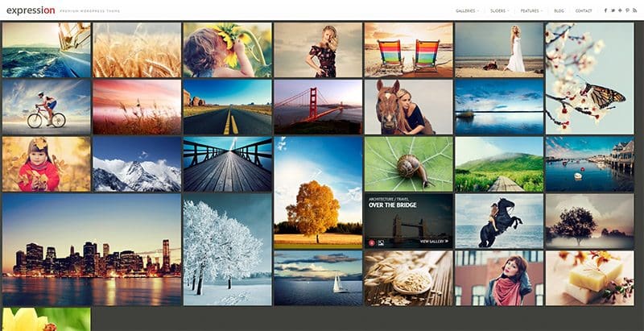Open the red sunset grass thumbnail
This screenshot has width=644, height=331.
point(137,107)
